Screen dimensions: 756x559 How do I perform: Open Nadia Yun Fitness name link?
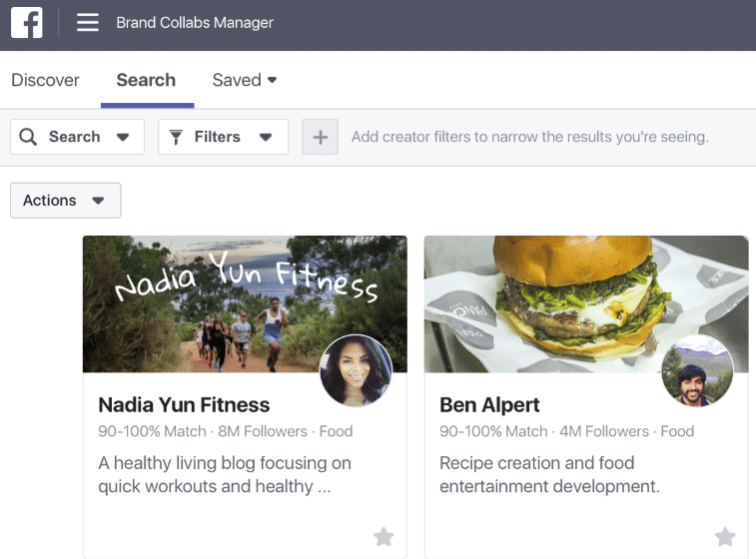coord(184,405)
